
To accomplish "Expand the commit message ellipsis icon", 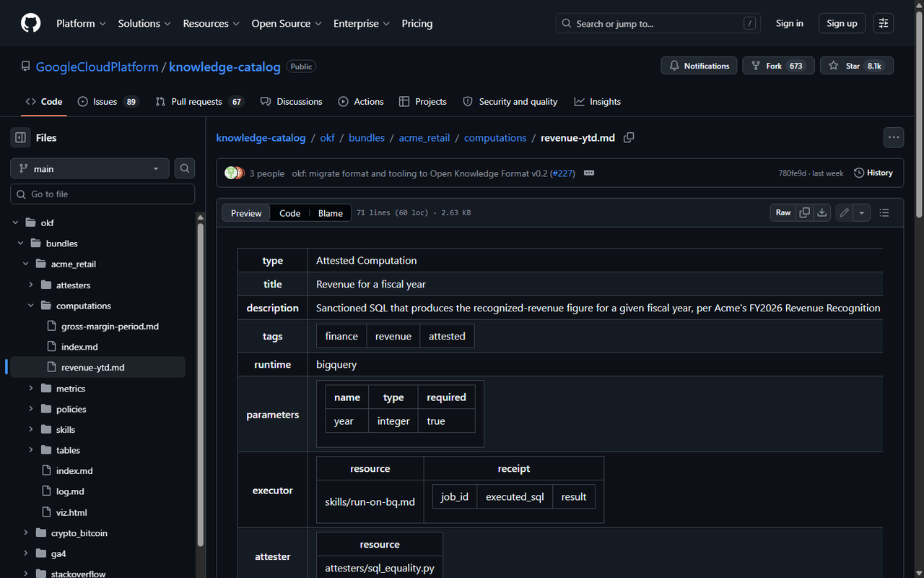I will tap(589, 173).
